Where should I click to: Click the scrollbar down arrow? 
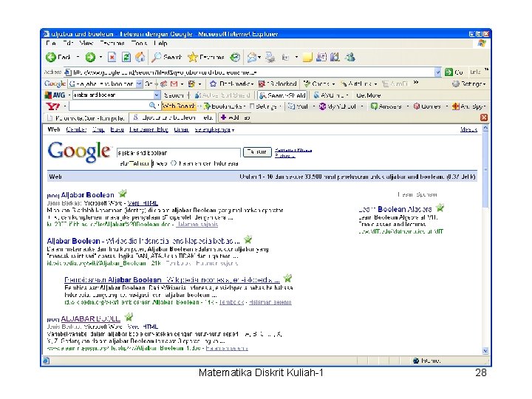(485, 351)
